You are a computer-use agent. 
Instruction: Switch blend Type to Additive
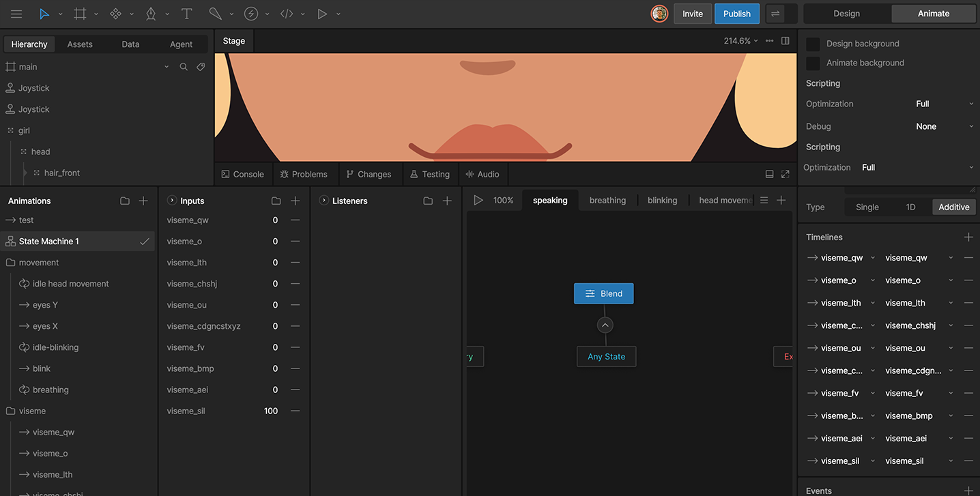pyautogui.click(x=953, y=207)
